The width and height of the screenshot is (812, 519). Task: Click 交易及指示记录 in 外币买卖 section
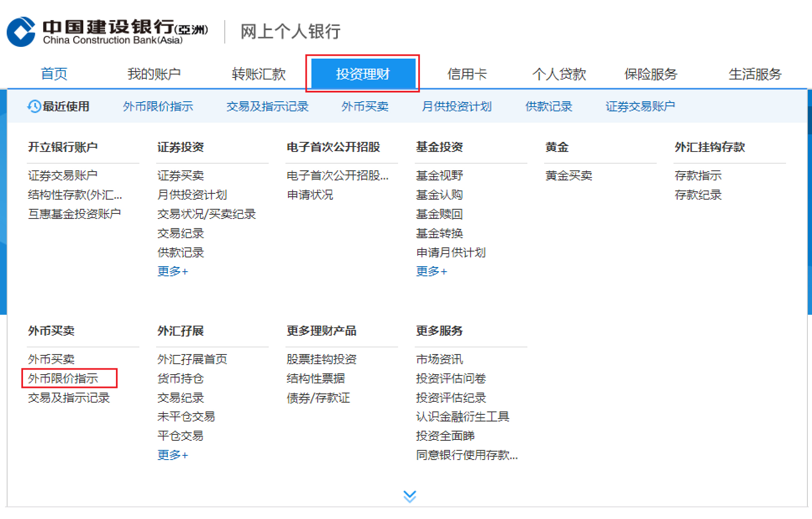coord(69,398)
